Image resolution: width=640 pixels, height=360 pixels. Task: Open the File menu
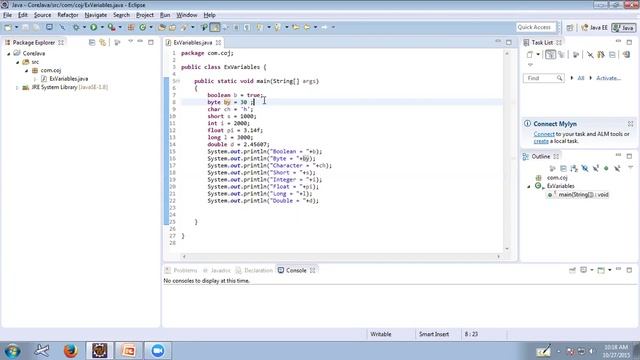coord(7,15)
